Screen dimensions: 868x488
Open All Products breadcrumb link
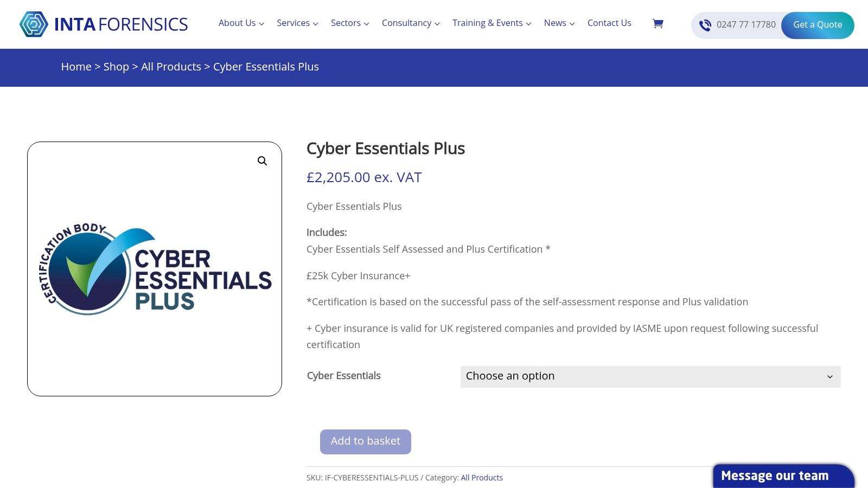coord(171,67)
